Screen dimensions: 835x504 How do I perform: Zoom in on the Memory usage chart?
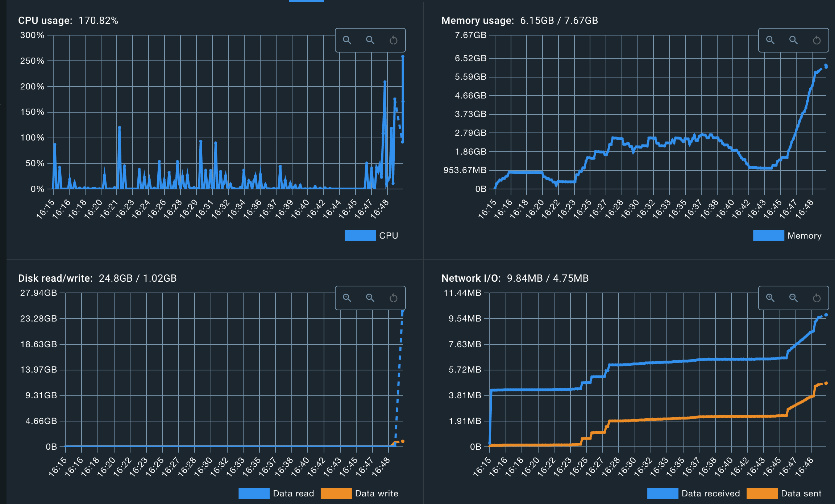coord(770,40)
